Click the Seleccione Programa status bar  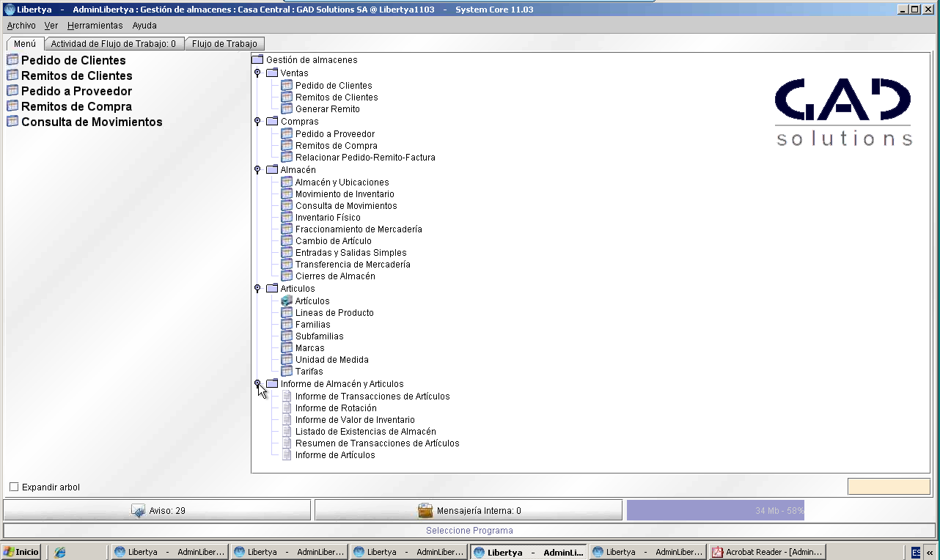click(x=469, y=531)
